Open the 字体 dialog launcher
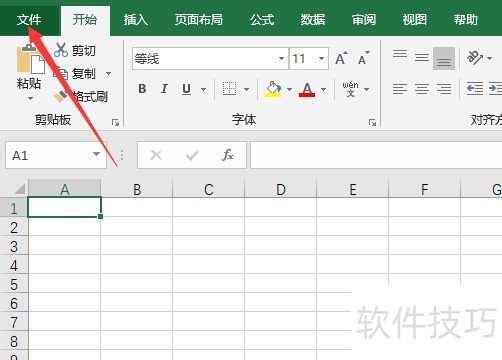 tap(372, 123)
